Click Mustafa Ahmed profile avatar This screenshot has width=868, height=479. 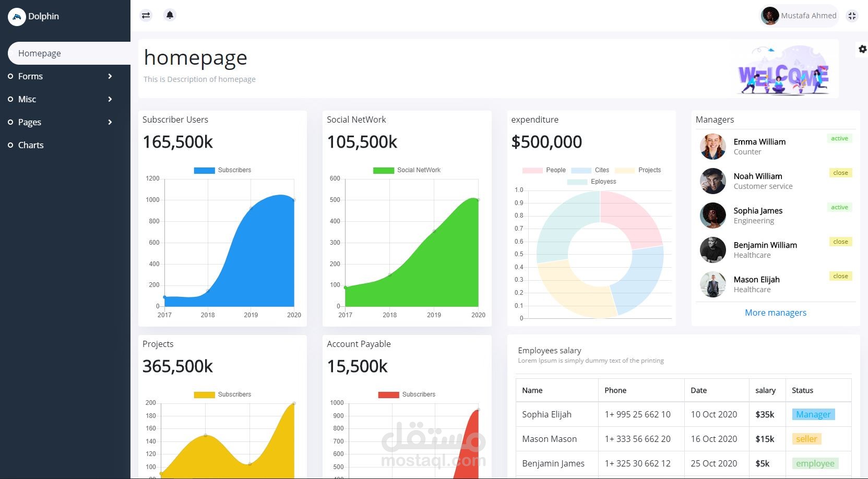coord(770,16)
